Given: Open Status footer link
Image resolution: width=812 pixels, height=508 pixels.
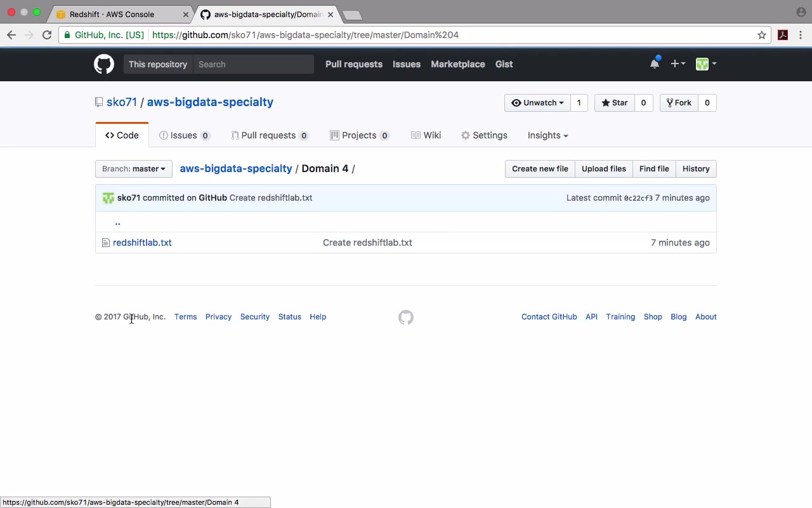Looking at the screenshot, I should click(290, 317).
